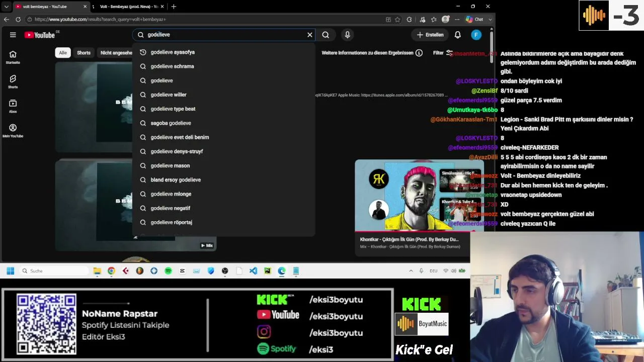
Task: Click the Erstellen button
Action: click(431, 35)
